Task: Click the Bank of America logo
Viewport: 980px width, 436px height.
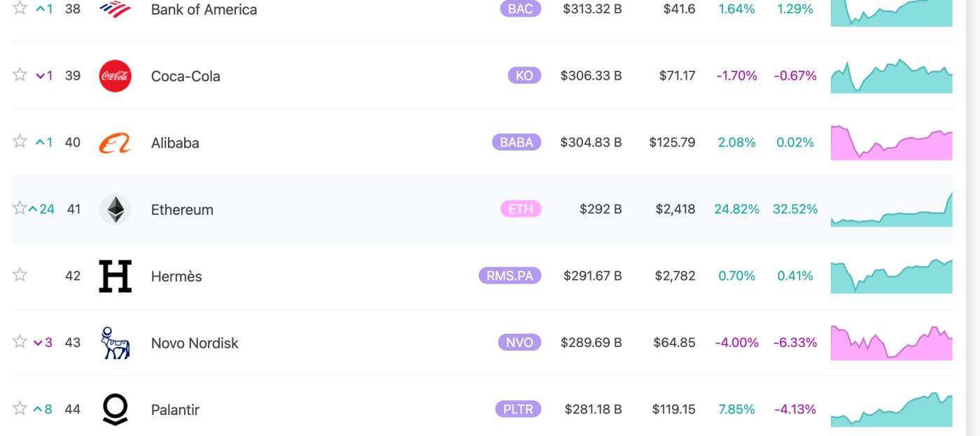Action: [x=115, y=9]
